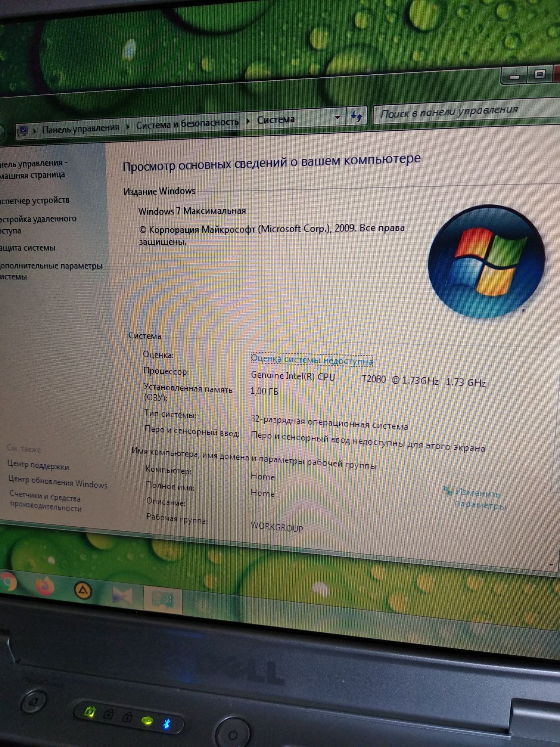This screenshot has height=747, width=560.
Task: Click the scrollbar down arrow
Action: point(551,564)
